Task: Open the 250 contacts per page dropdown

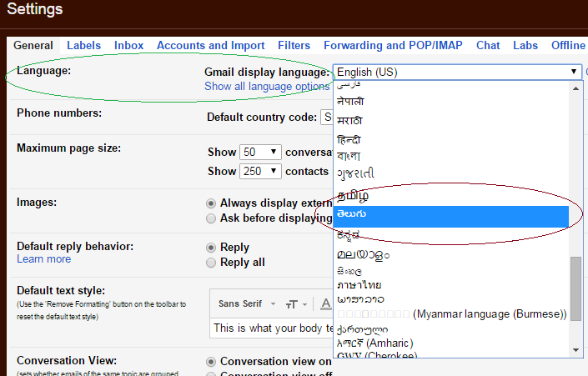Action: point(260,171)
